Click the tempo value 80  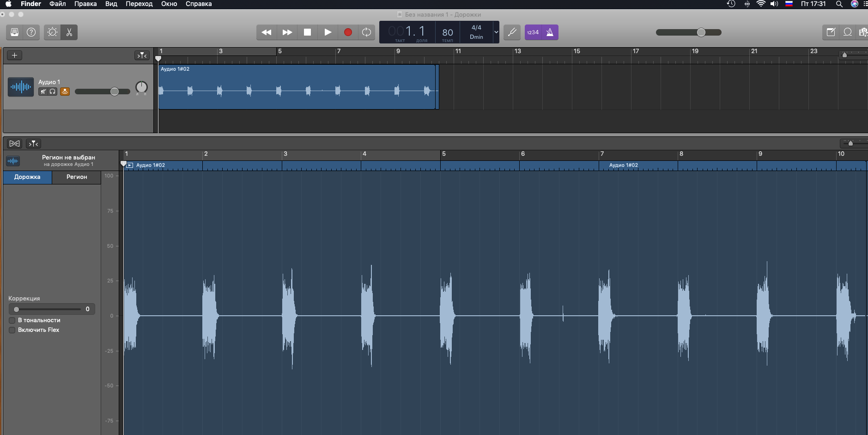(448, 32)
